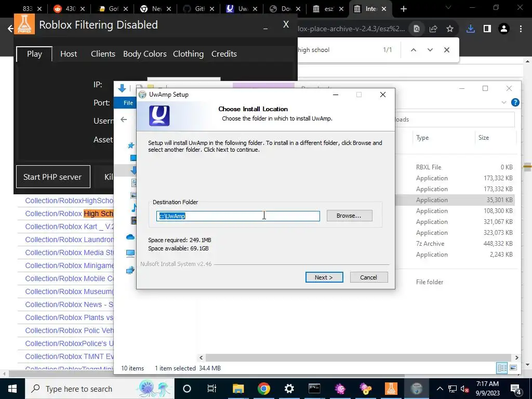Switch to the Reddit browser tab
Image resolution: width=532 pixels, height=399 pixels.
pyautogui.click(x=70, y=9)
